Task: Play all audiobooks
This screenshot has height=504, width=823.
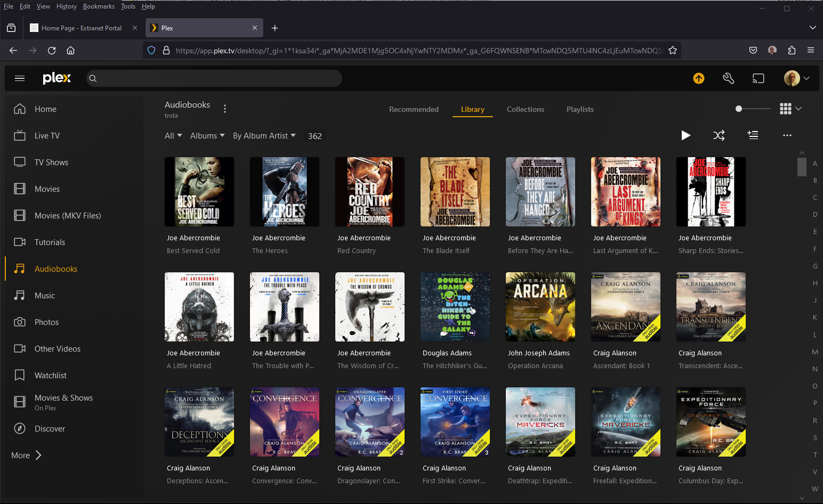Action: [x=686, y=135]
